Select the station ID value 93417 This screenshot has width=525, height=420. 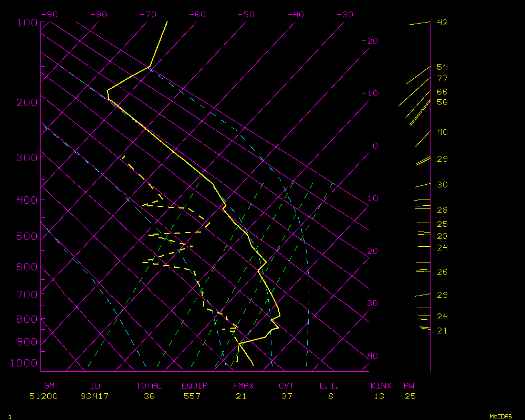coord(94,396)
